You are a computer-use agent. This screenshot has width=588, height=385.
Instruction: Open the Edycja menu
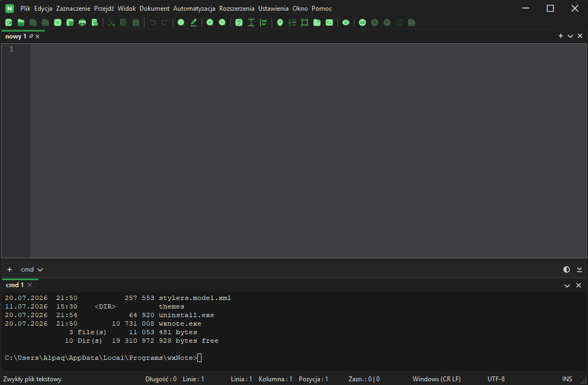43,8
